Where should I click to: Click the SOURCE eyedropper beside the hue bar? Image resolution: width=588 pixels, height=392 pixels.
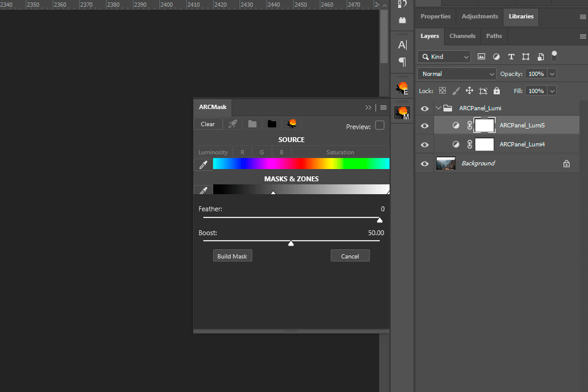pos(203,164)
